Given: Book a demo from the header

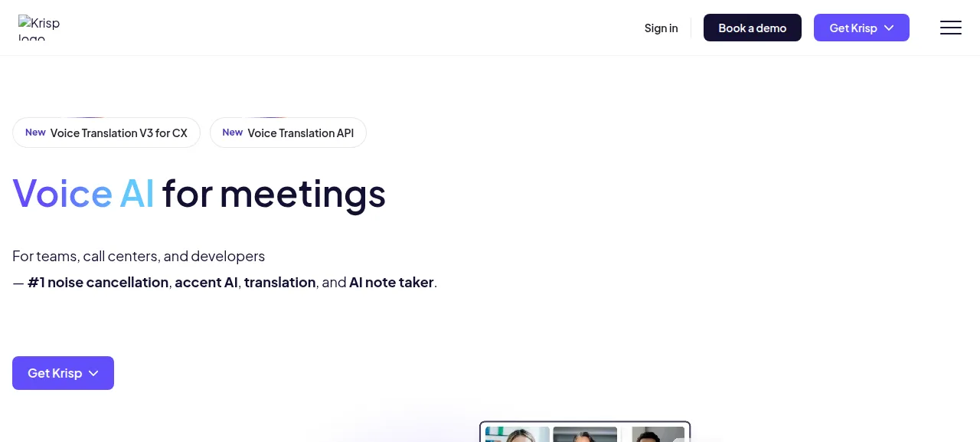Looking at the screenshot, I should pyautogui.click(x=752, y=28).
